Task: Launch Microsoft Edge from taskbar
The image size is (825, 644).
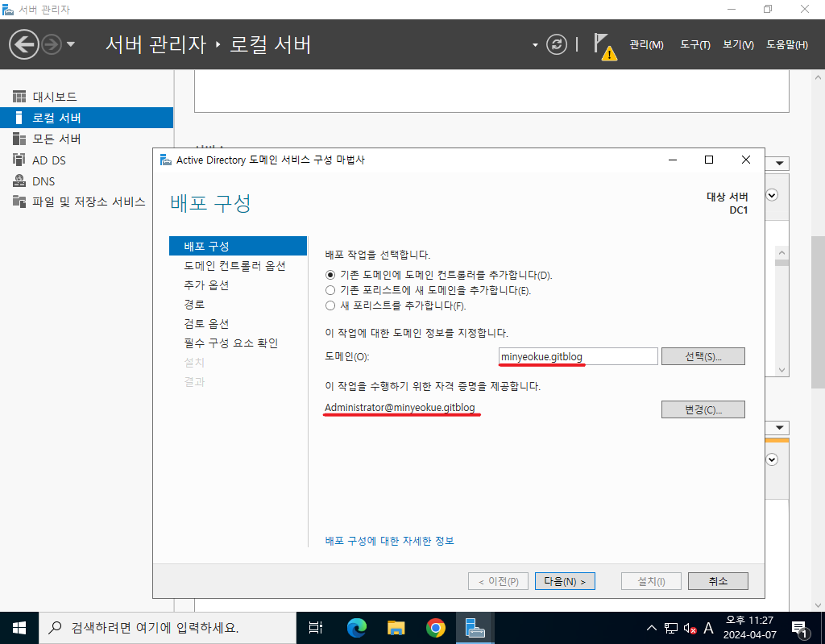Action: point(356,628)
